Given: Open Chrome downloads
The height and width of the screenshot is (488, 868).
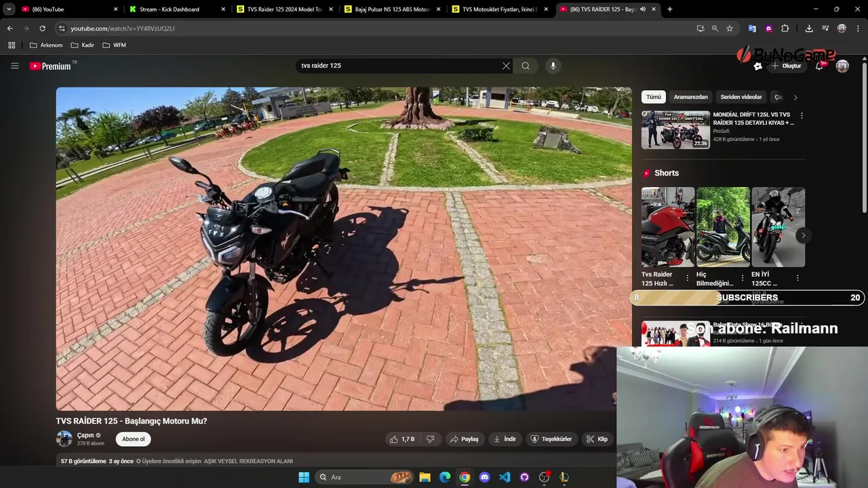Looking at the screenshot, I should pyautogui.click(x=809, y=28).
